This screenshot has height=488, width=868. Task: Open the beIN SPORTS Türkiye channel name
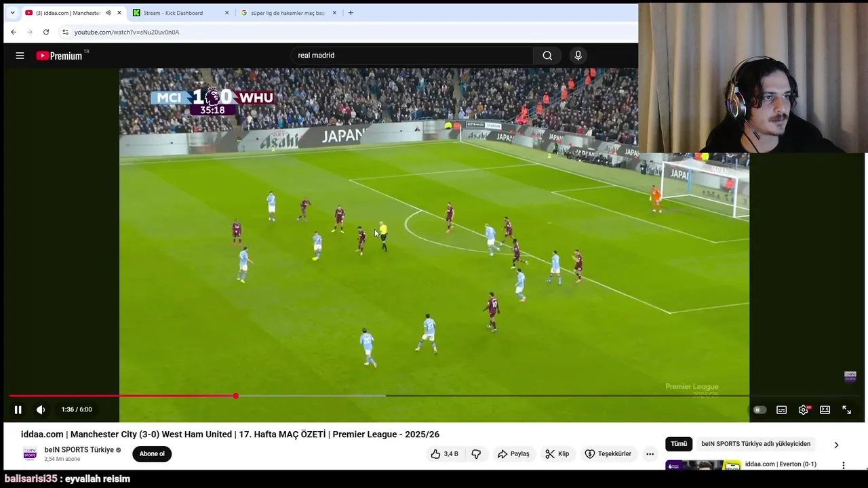tap(79, 450)
